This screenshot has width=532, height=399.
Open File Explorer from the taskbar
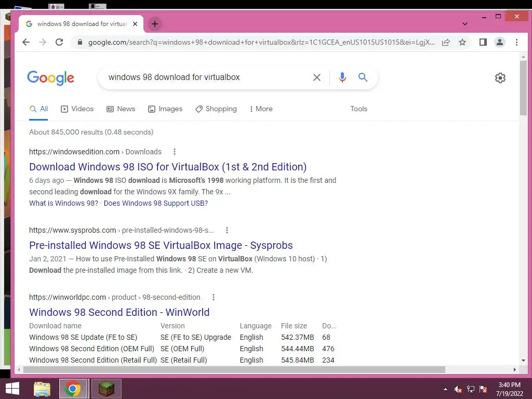42,389
